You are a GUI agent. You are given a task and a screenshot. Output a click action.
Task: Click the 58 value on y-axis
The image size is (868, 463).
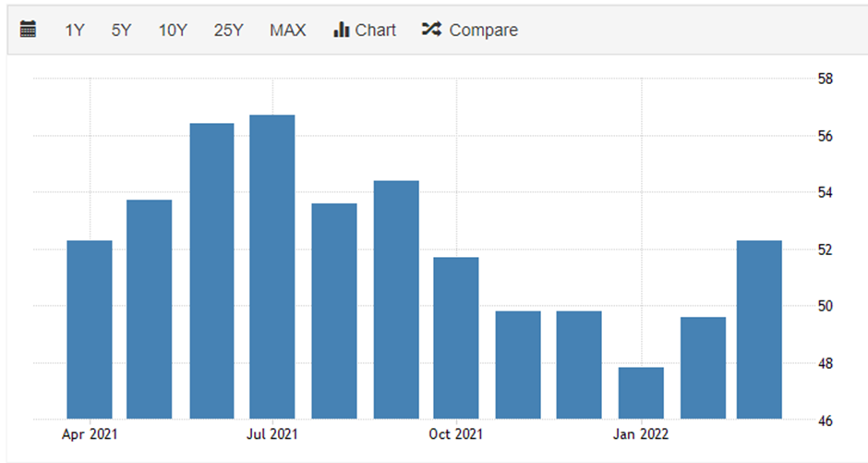click(x=825, y=79)
